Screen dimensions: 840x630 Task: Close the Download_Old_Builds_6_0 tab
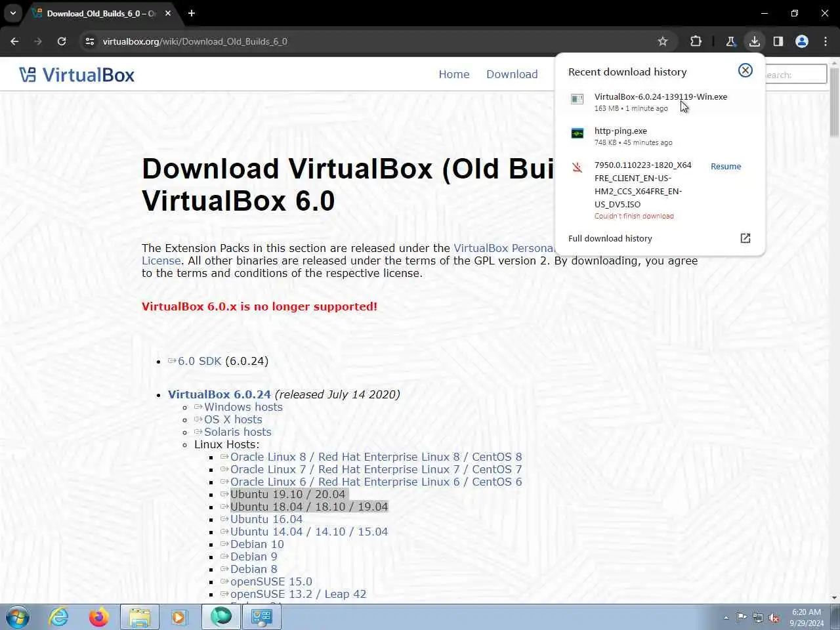pos(168,13)
